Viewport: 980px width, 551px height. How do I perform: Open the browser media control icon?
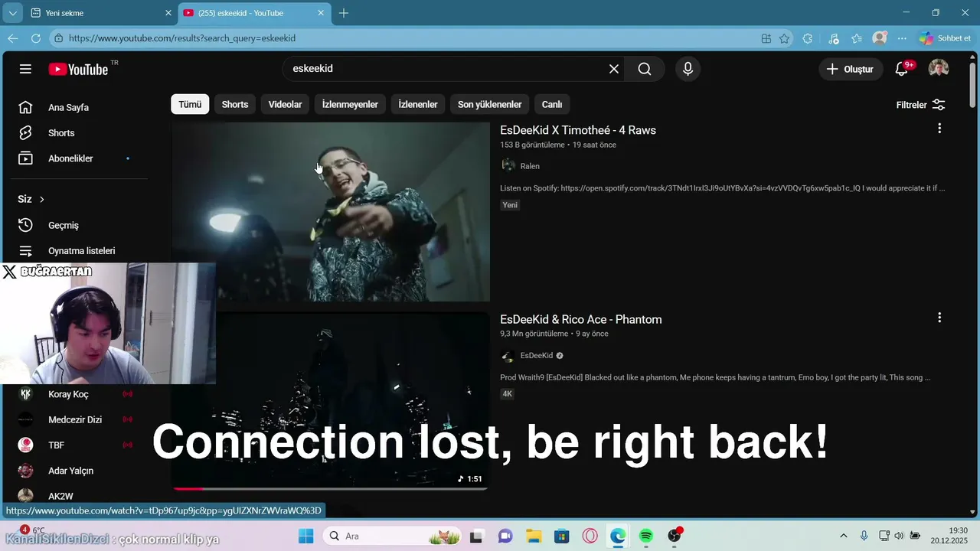(x=834, y=38)
